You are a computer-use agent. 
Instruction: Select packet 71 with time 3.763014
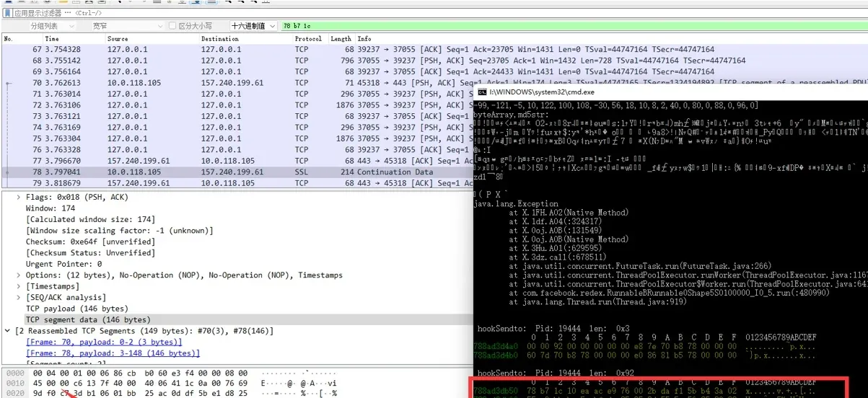pyautogui.click(x=238, y=94)
